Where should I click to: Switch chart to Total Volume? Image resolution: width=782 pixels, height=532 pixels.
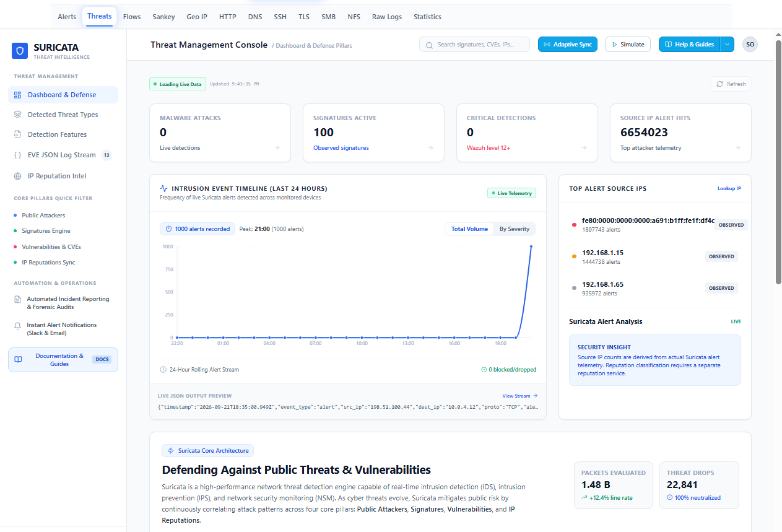click(469, 229)
